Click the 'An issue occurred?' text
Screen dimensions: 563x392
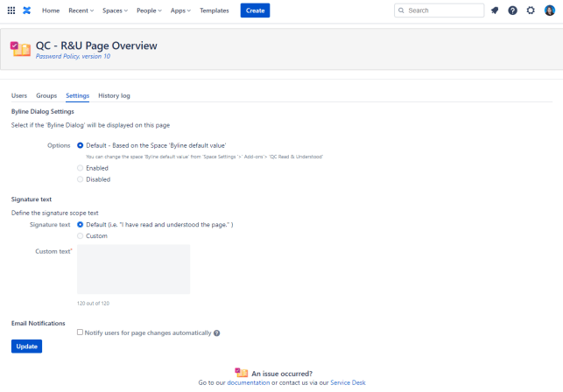[x=282, y=374]
